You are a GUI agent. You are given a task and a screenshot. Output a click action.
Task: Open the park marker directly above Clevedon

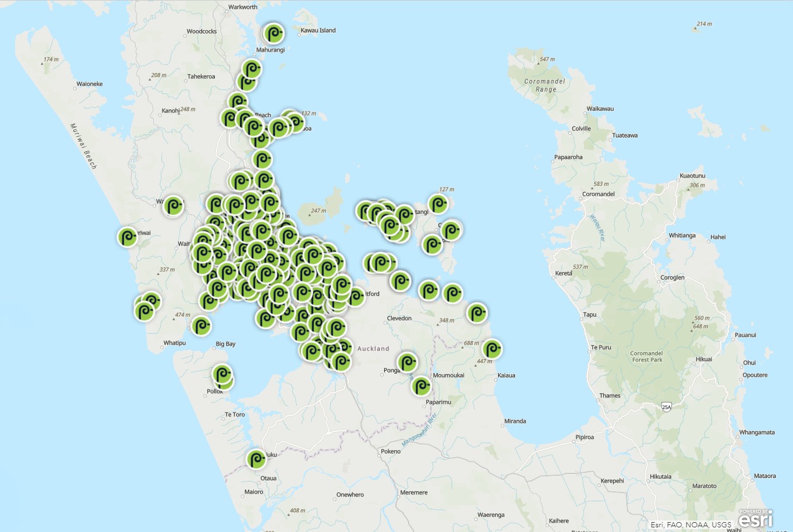(x=401, y=281)
